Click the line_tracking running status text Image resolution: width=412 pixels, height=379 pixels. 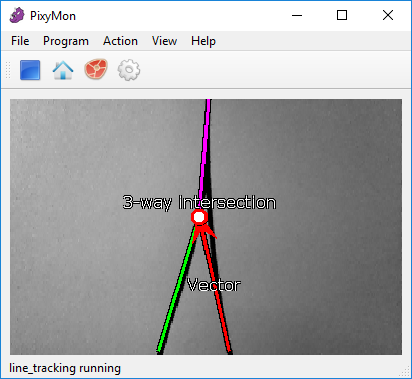coord(65,368)
